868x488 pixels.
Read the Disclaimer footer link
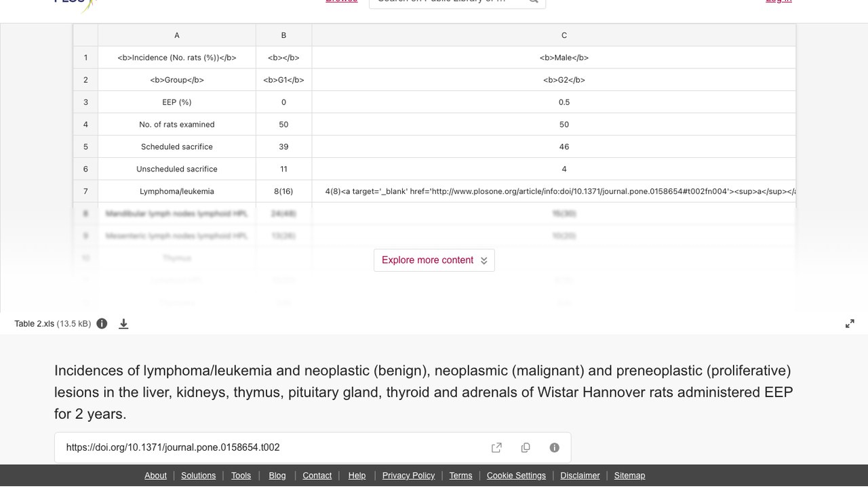pyautogui.click(x=580, y=476)
